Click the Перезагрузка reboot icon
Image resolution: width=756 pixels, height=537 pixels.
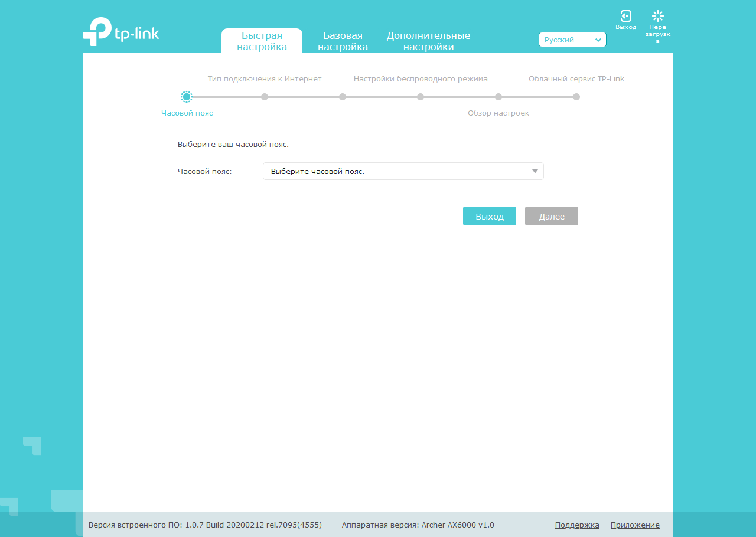pyautogui.click(x=658, y=17)
